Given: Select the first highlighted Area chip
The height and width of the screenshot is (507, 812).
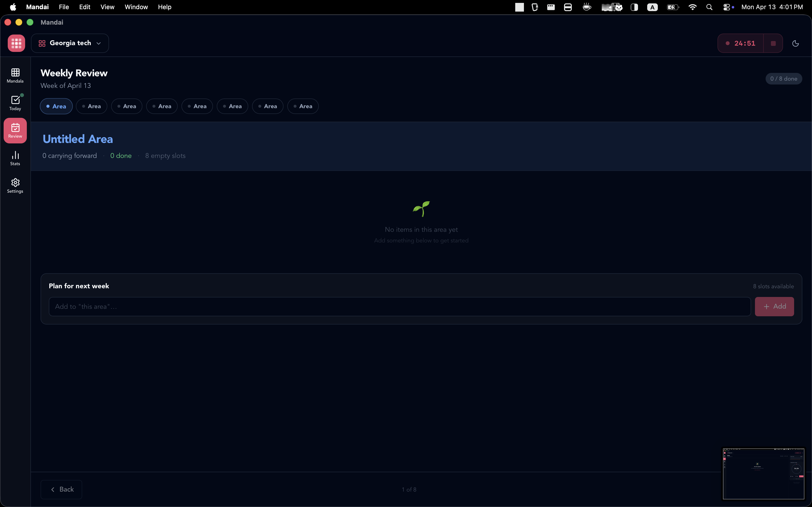Looking at the screenshot, I should tap(56, 106).
